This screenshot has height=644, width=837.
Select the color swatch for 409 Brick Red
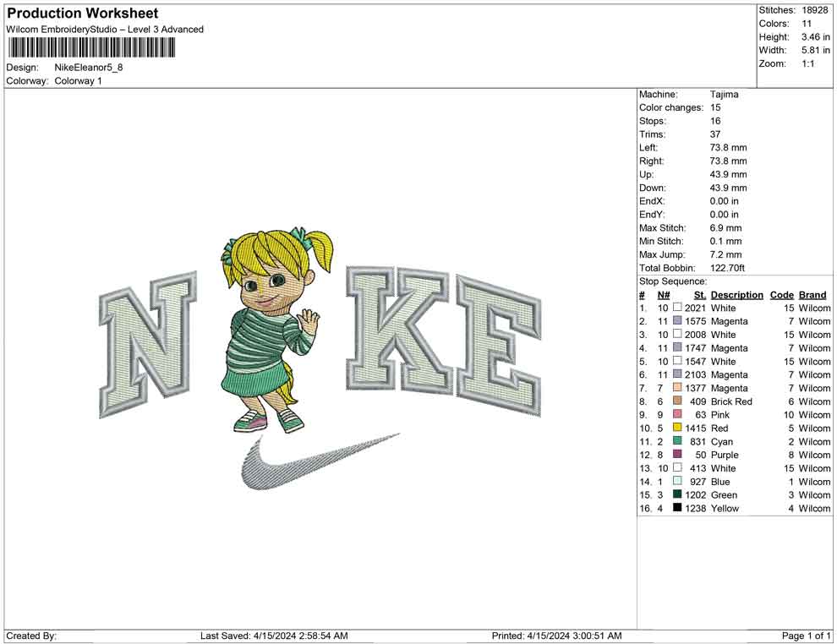677,401
